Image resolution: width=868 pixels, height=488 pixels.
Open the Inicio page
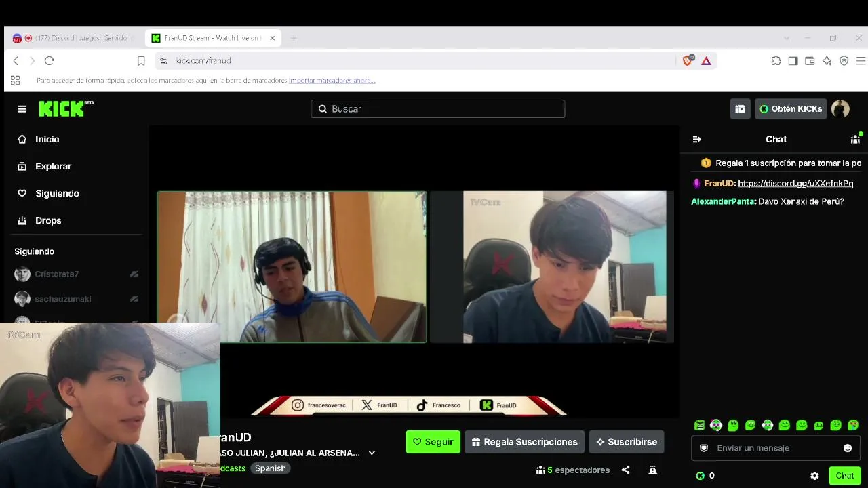click(47, 139)
